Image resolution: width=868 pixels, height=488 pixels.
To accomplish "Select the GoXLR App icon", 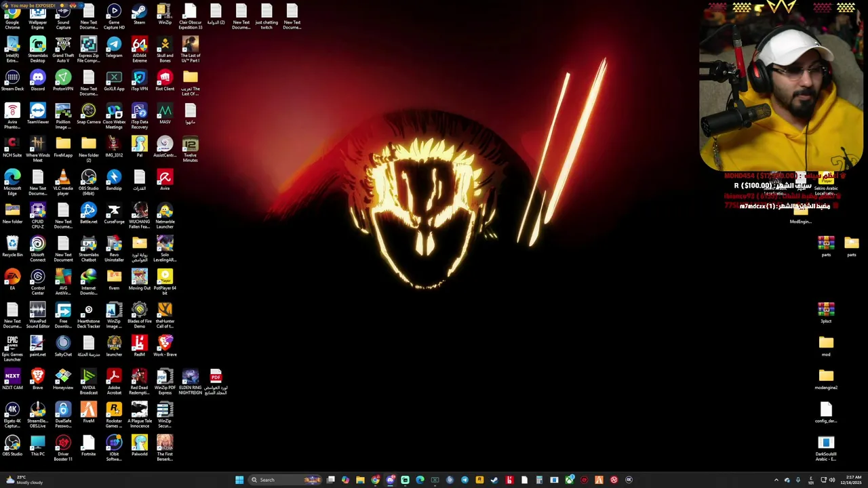I will (x=114, y=81).
